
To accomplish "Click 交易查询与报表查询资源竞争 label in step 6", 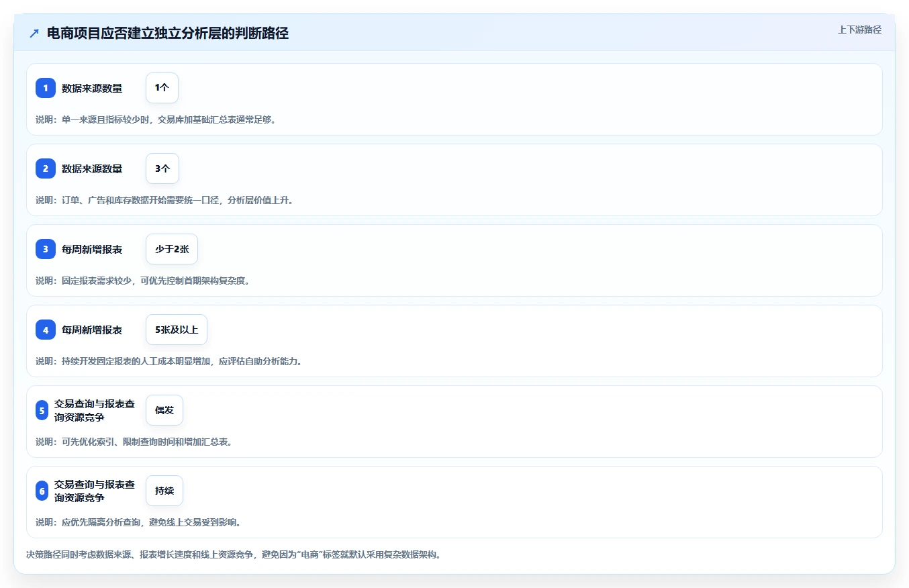I will [95, 491].
